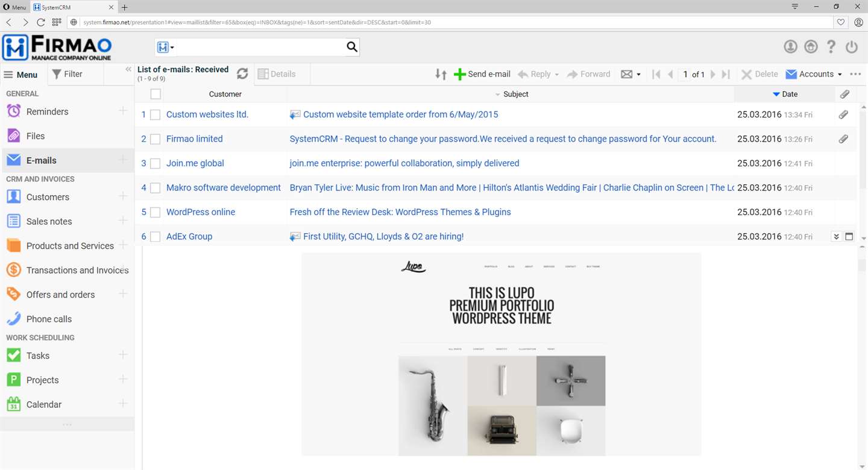Open the three-dots more options

coord(855,74)
